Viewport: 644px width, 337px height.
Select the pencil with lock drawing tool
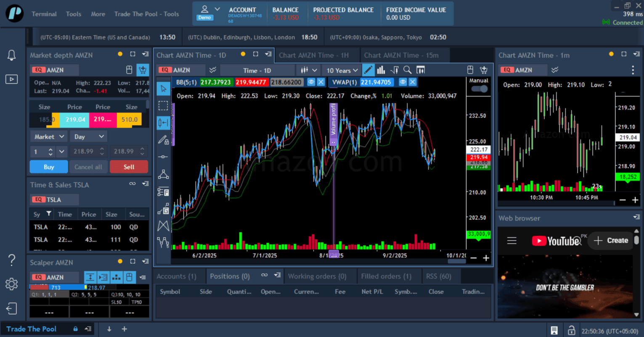(x=163, y=140)
